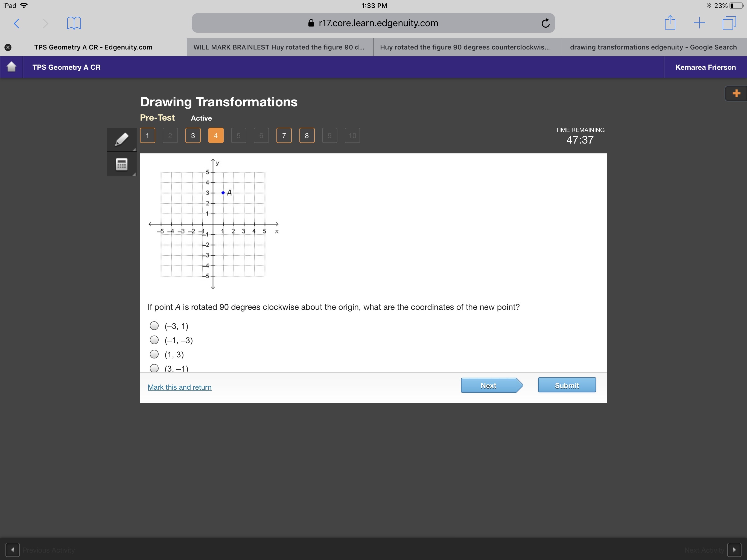Click Mark this and return link

(179, 387)
